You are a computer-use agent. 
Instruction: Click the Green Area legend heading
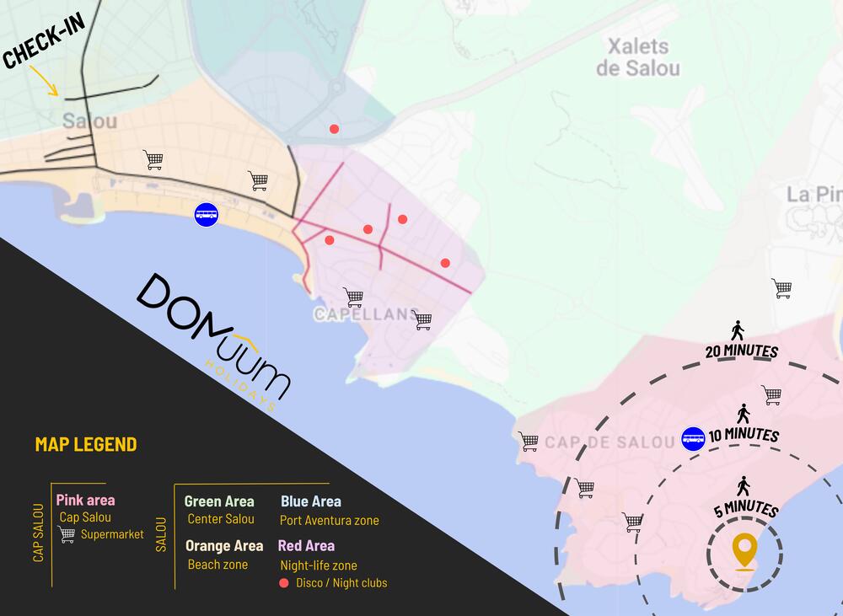(219, 501)
